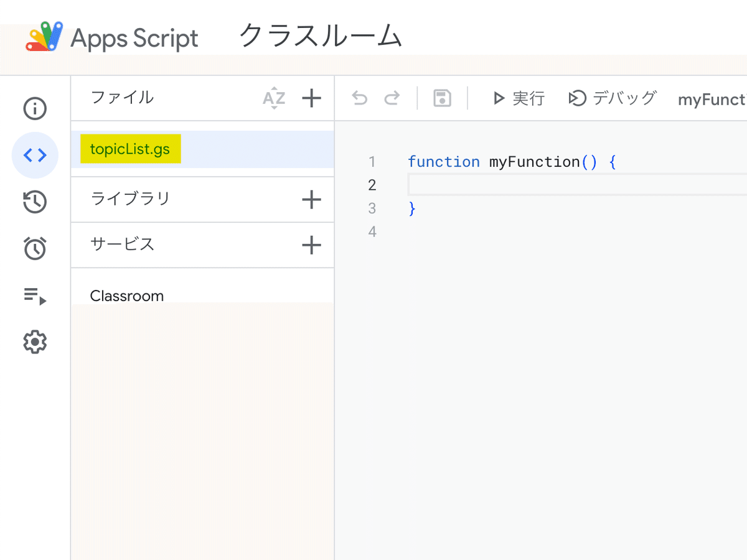Open the project Overview info icon

(x=35, y=109)
